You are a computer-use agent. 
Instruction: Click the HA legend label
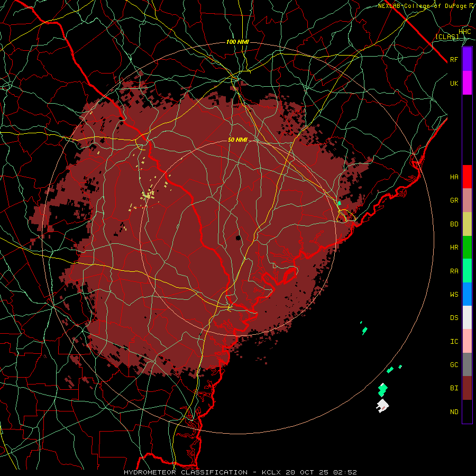pyautogui.click(x=454, y=177)
